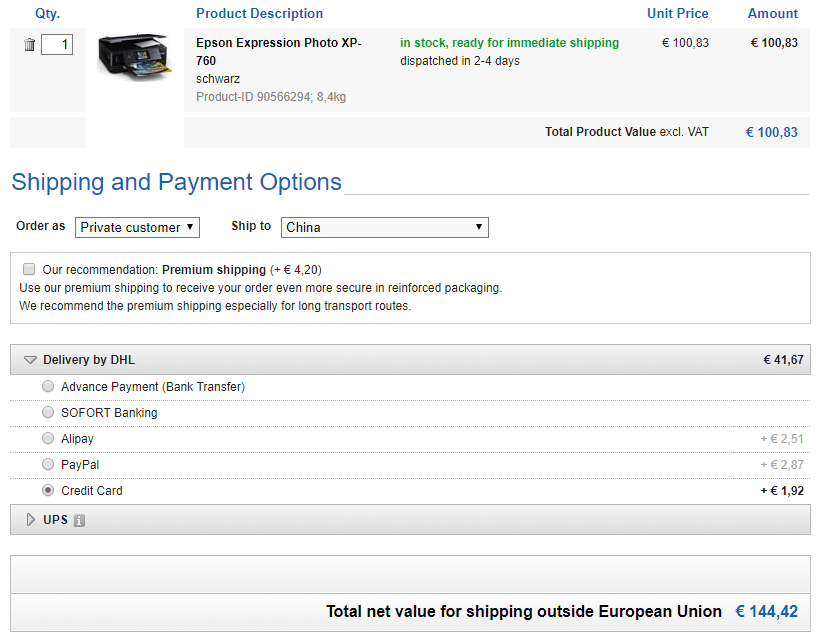Select SOFORT Banking payment option

click(48, 412)
